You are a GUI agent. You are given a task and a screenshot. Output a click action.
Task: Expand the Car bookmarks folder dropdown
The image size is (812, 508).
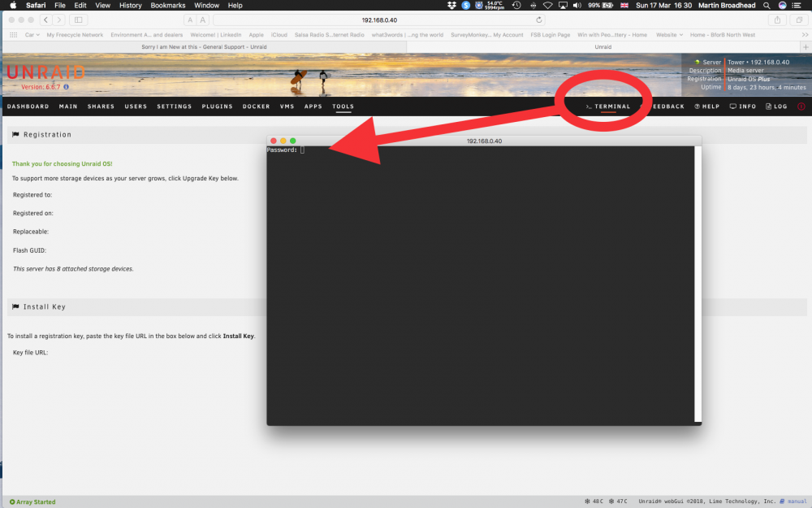(32, 35)
